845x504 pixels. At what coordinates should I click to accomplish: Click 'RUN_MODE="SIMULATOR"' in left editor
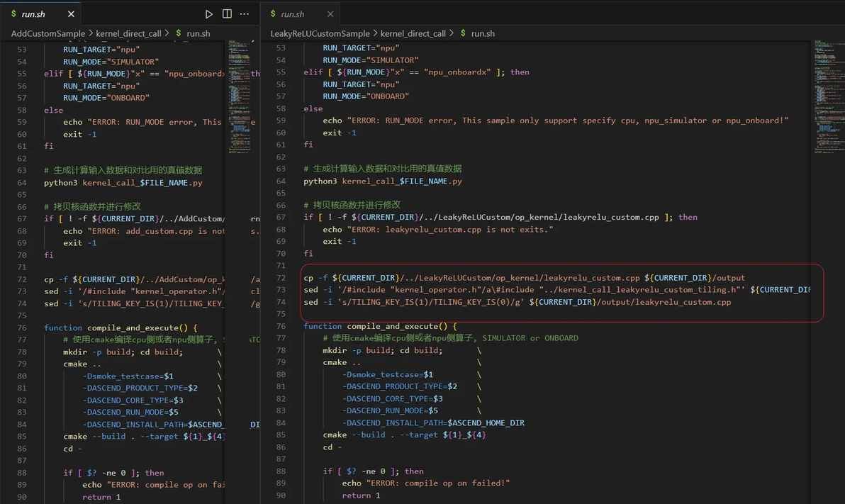[x=111, y=62]
